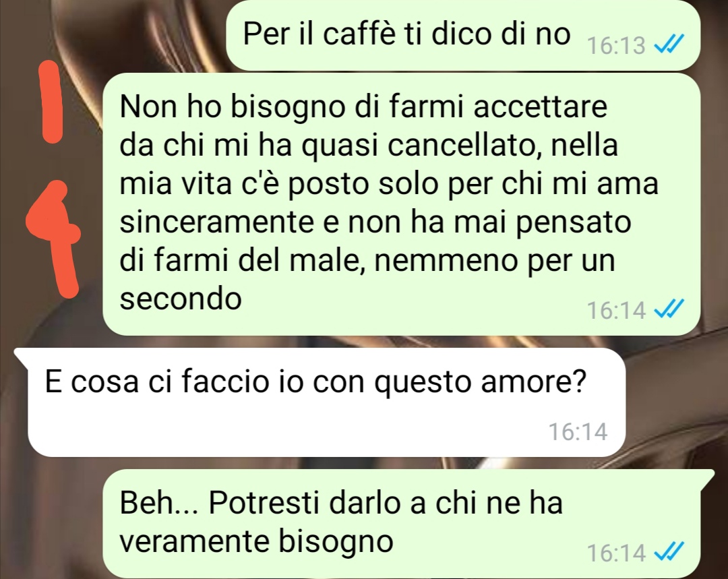Select the 'Beh... Potresti darlo' reply bubble
Screen dimensions: 728x579
408,523
